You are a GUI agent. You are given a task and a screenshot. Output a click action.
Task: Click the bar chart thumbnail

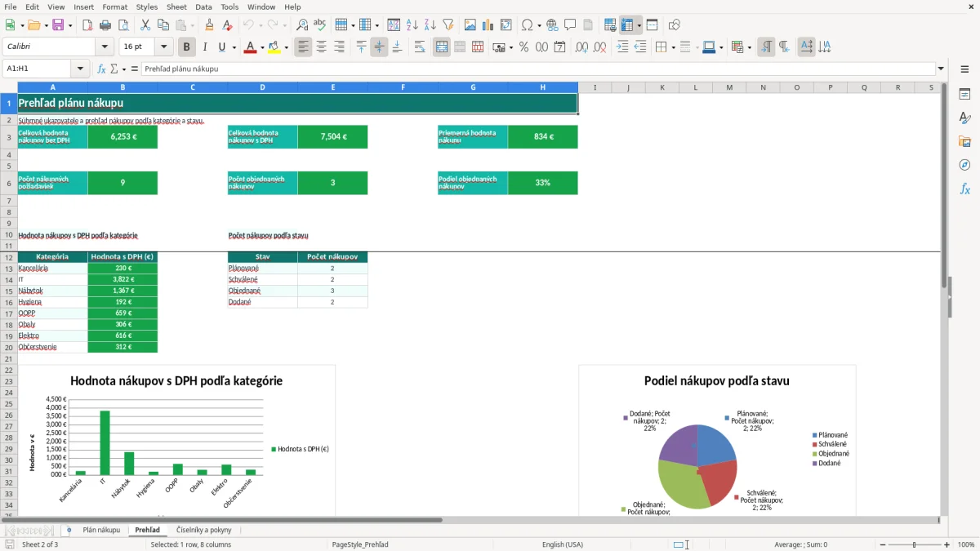coord(176,440)
